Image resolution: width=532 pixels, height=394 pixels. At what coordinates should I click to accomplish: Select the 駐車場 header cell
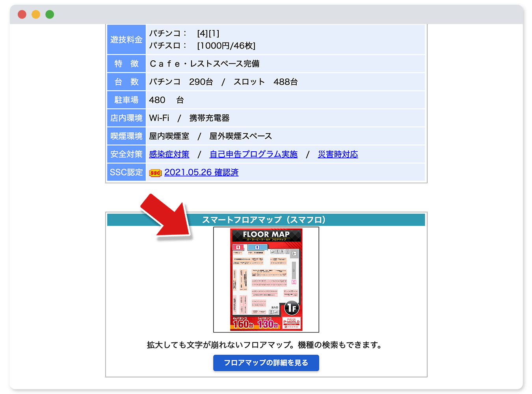[x=126, y=100]
